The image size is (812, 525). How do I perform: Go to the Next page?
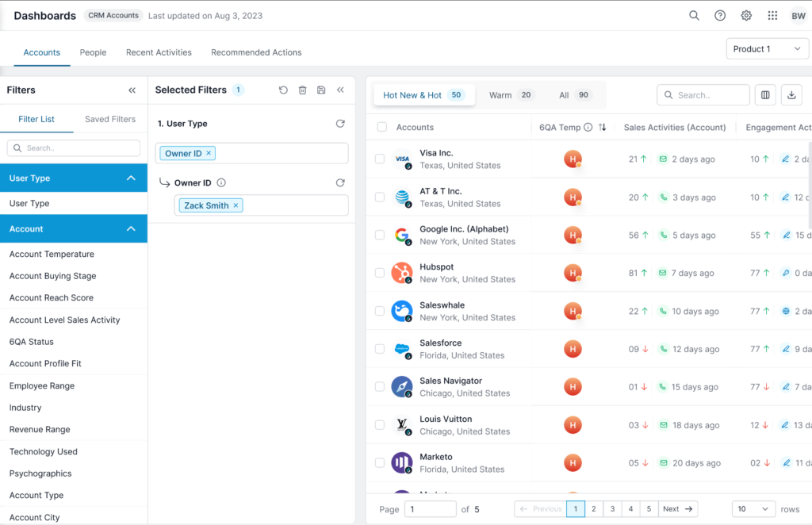click(678, 509)
